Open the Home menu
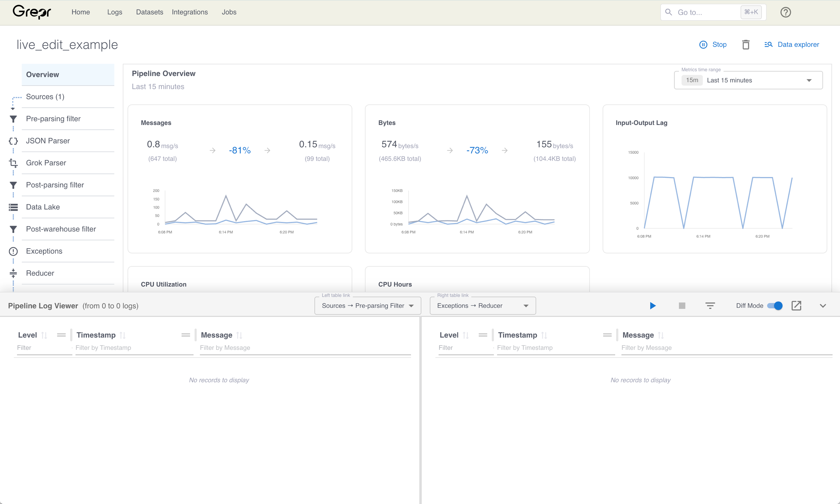The width and height of the screenshot is (840, 504). [x=80, y=12]
